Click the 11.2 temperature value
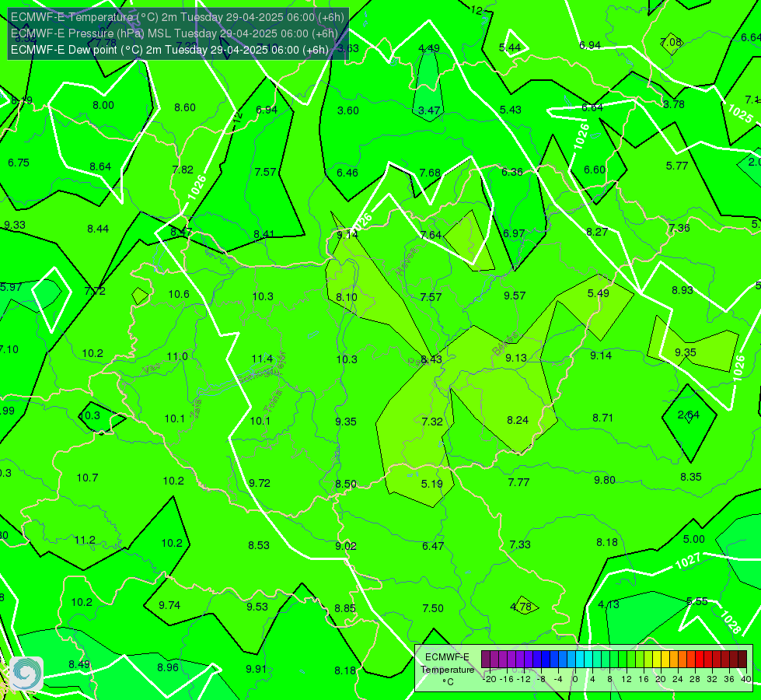The image size is (761, 700). pos(85,541)
